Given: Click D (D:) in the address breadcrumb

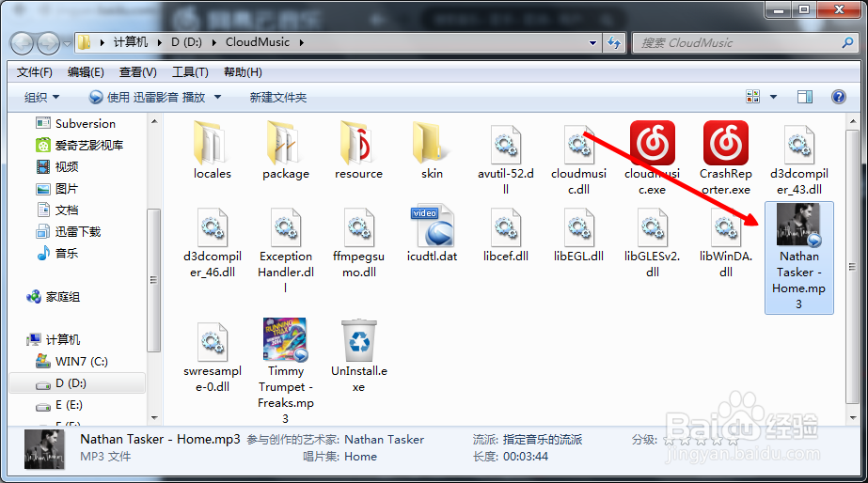Looking at the screenshot, I should pos(186,42).
